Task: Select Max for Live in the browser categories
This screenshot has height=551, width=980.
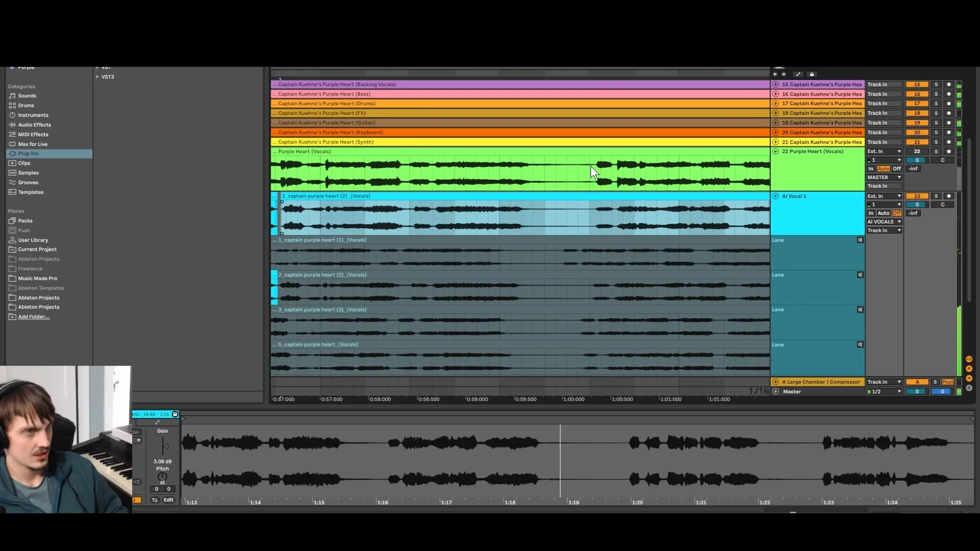Action: point(32,144)
